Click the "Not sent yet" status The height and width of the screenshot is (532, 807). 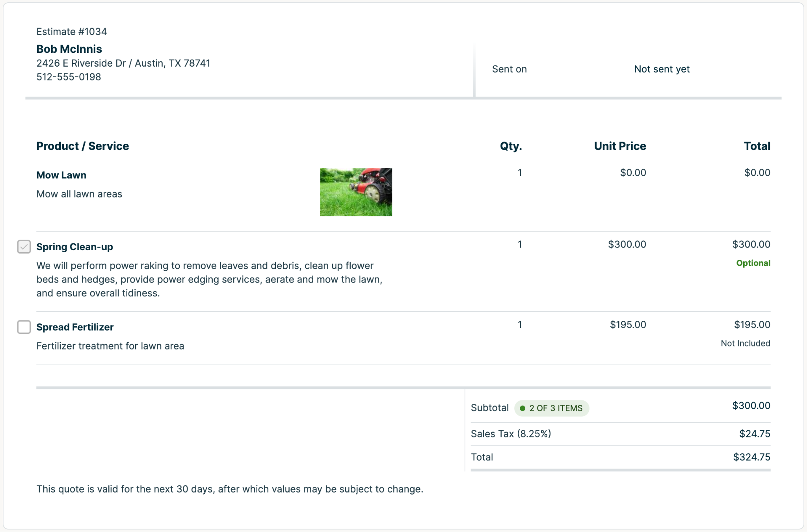(x=662, y=69)
